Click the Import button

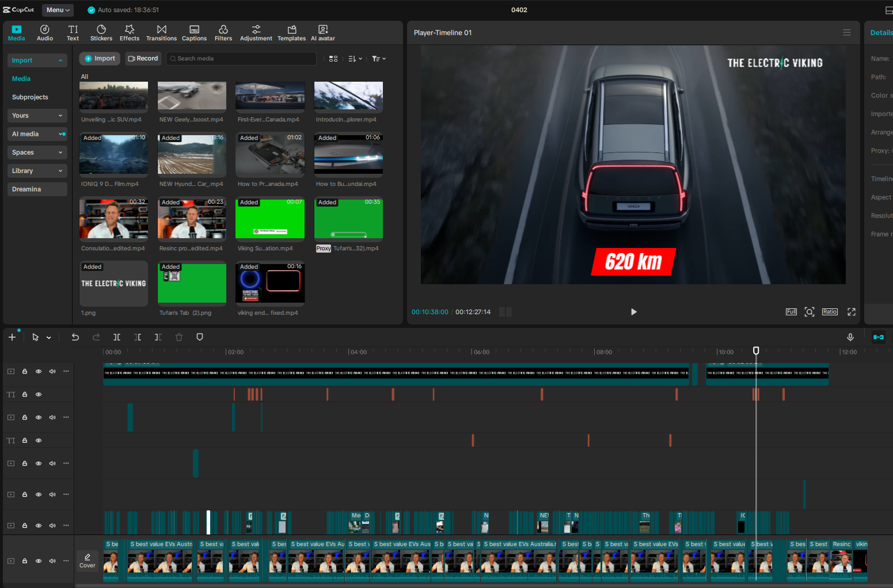pos(99,58)
